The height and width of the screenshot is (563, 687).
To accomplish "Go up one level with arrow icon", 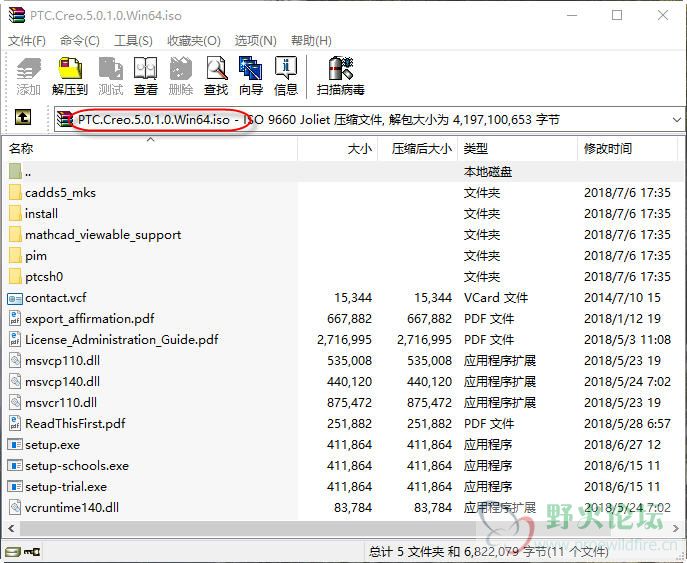I will (x=23, y=117).
